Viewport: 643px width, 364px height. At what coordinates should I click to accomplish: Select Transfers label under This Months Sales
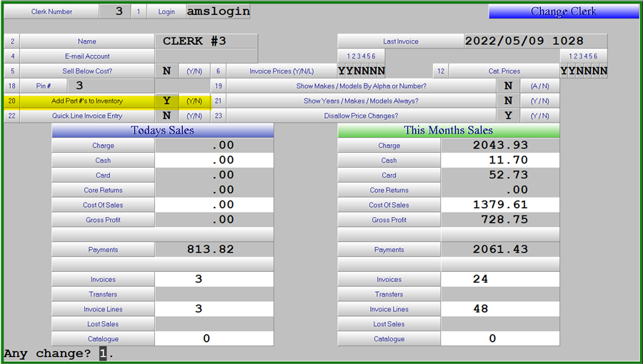point(389,294)
